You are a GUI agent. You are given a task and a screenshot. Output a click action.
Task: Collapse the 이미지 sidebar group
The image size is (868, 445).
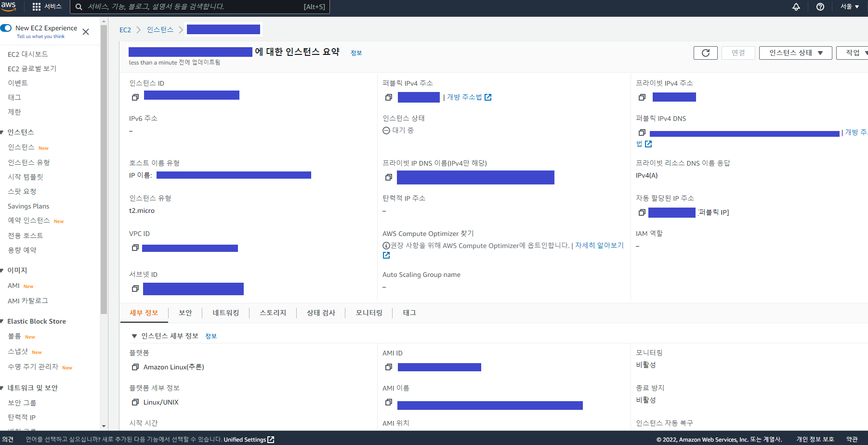tap(2, 271)
